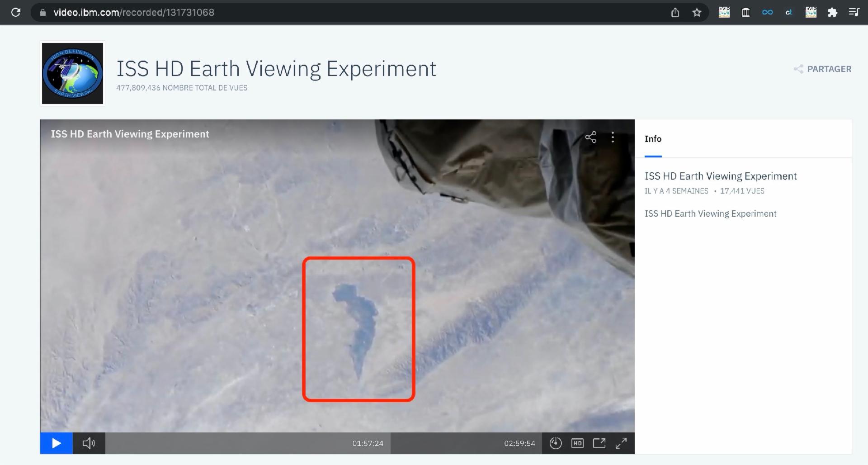
Task: Select the Info tab
Action: [653, 139]
